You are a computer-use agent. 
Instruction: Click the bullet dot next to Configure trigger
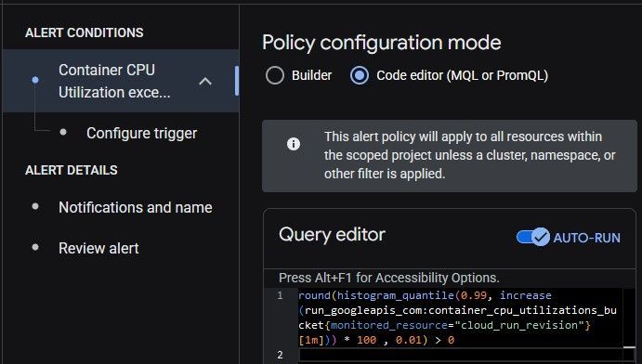pyautogui.click(x=63, y=132)
